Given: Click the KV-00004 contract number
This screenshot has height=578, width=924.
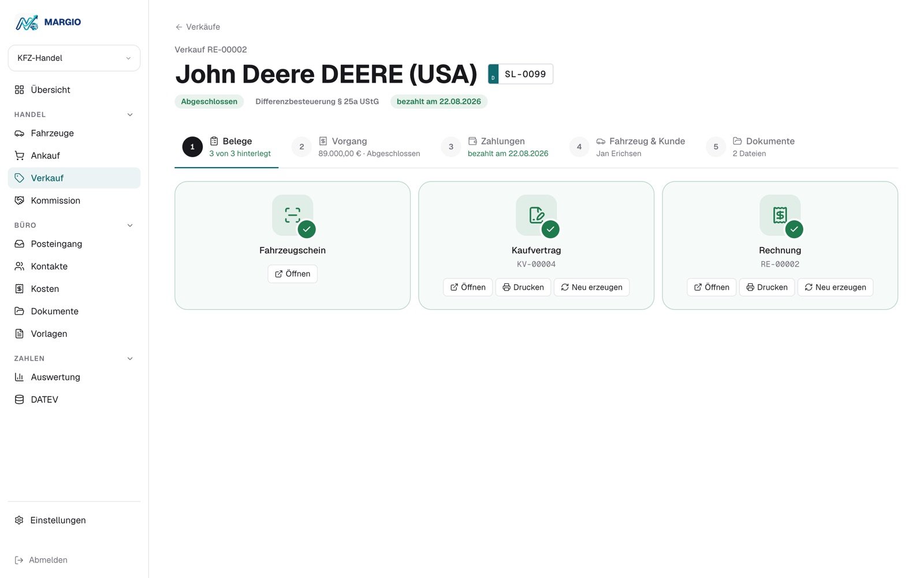Looking at the screenshot, I should (x=536, y=264).
